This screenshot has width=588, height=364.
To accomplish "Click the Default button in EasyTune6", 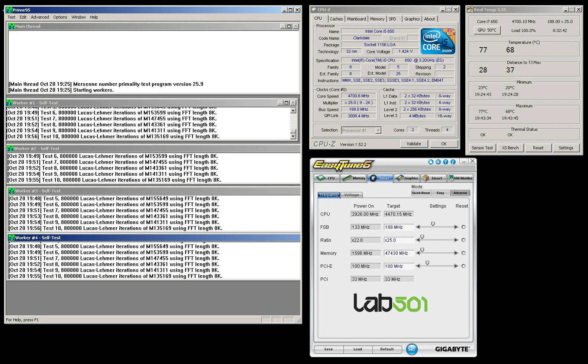I will pyautogui.click(x=387, y=349).
